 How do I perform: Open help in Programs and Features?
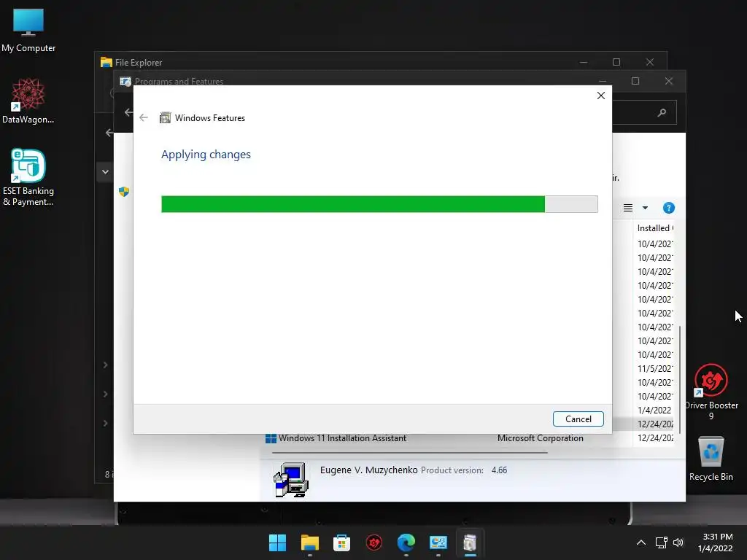pyautogui.click(x=668, y=208)
